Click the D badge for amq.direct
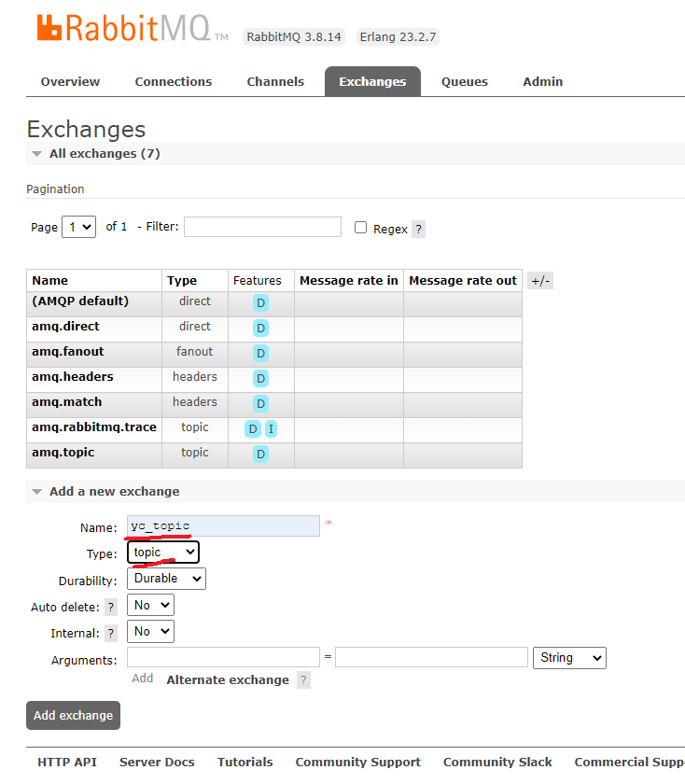Image resolution: width=685 pixels, height=784 pixels. 260,329
